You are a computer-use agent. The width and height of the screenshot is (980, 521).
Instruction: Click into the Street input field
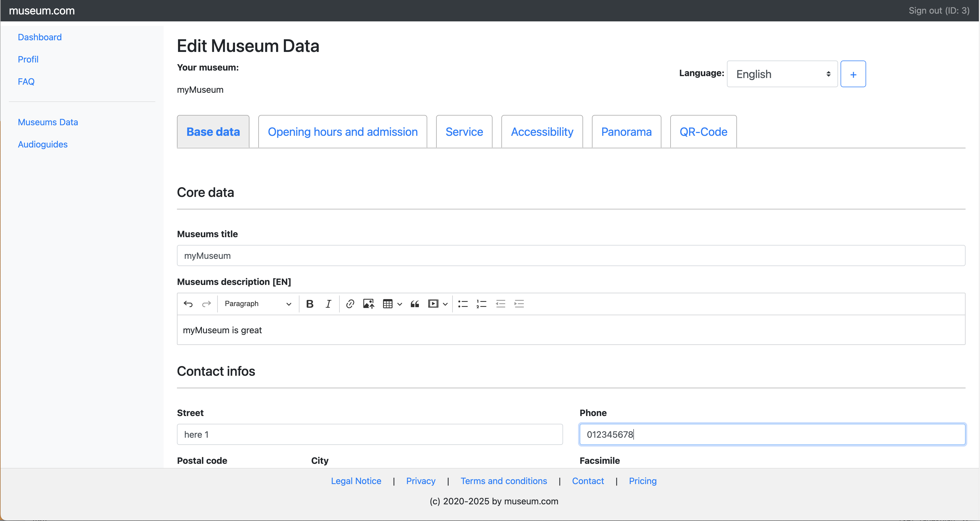point(369,434)
